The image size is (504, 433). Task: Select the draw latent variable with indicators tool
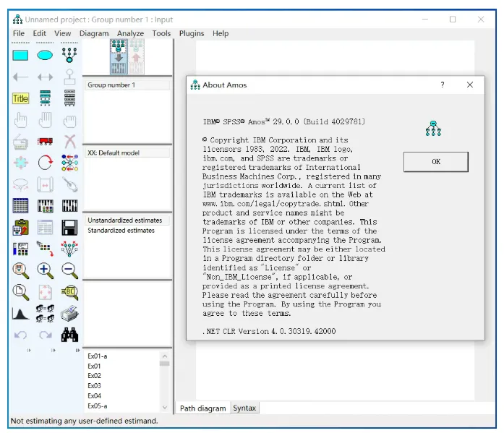69,55
